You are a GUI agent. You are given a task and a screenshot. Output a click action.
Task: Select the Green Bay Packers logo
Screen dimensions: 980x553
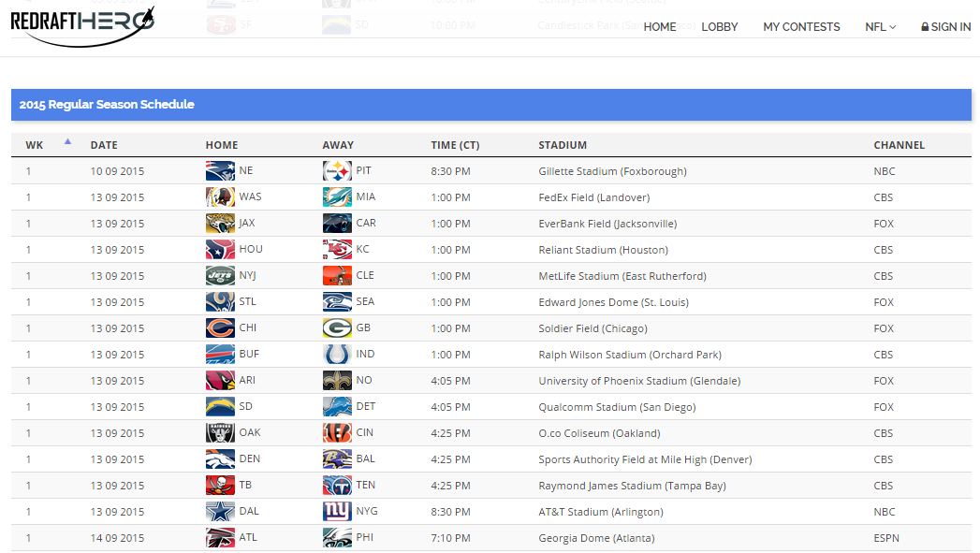(x=337, y=328)
